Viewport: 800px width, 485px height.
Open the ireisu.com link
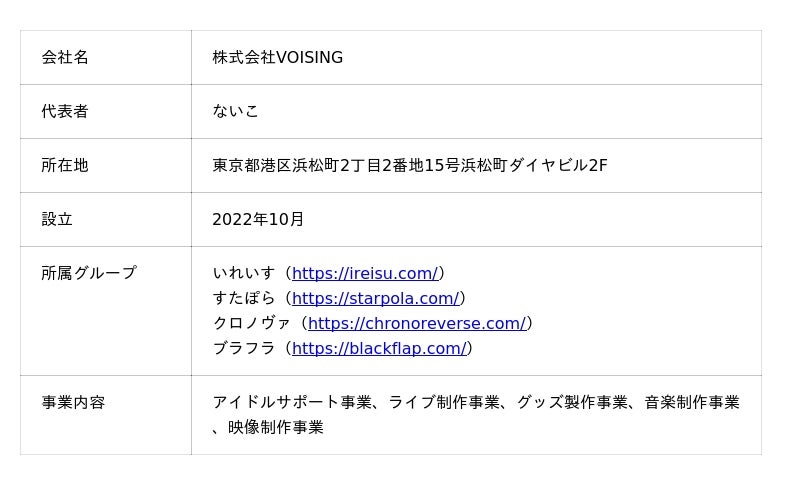365,273
